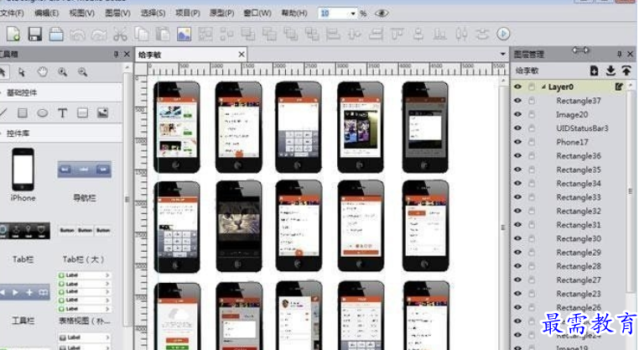This screenshot has height=350, width=644.
Task: Select the Rectangle30 layer row
Action: pos(569,238)
